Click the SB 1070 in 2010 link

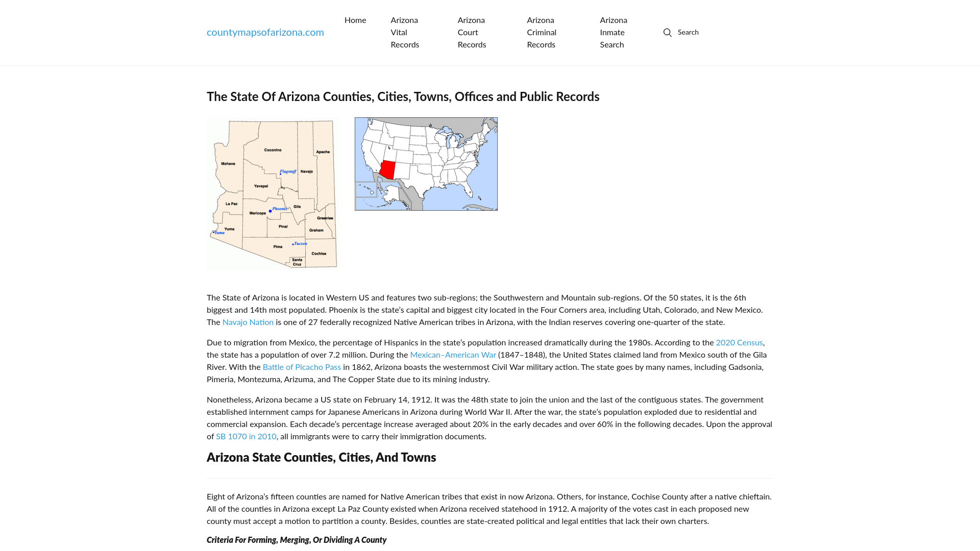pos(246,436)
